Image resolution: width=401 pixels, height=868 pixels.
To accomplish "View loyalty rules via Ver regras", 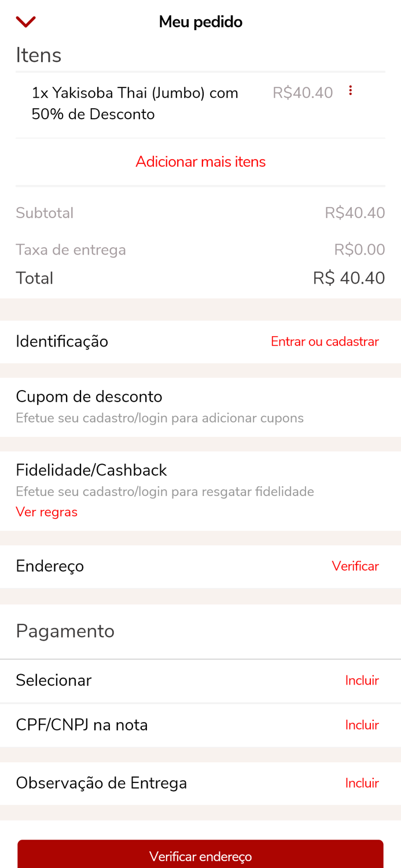I will pos(46,512).
